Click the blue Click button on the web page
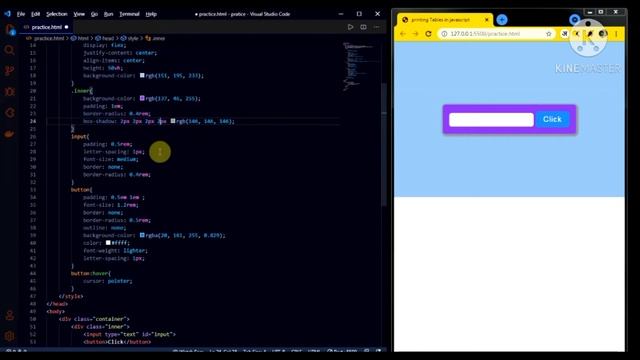 [552, 119]
